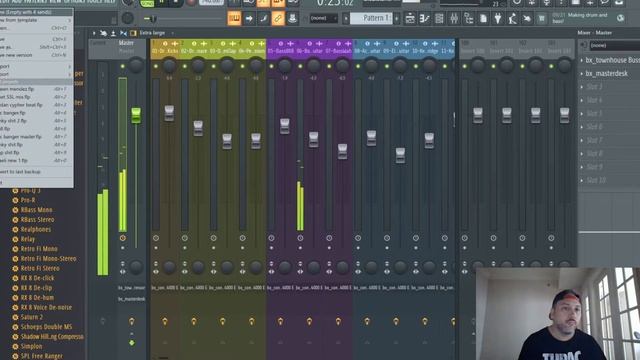
Task: Click the tempo tapper icon
Action: [x=513, y=18]
